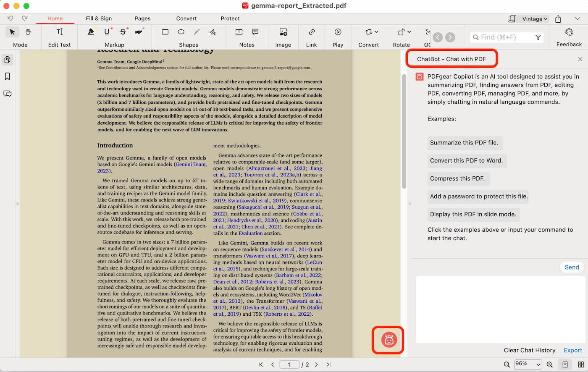Viewport: 588px width, 372px height.
Task: Select the Rectangle shape tool
Action: (x=165, y=31)
